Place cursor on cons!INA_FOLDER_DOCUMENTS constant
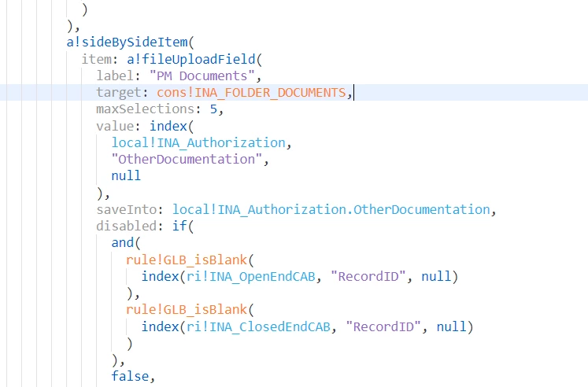The image size is (588, 387). coord(251,93)
